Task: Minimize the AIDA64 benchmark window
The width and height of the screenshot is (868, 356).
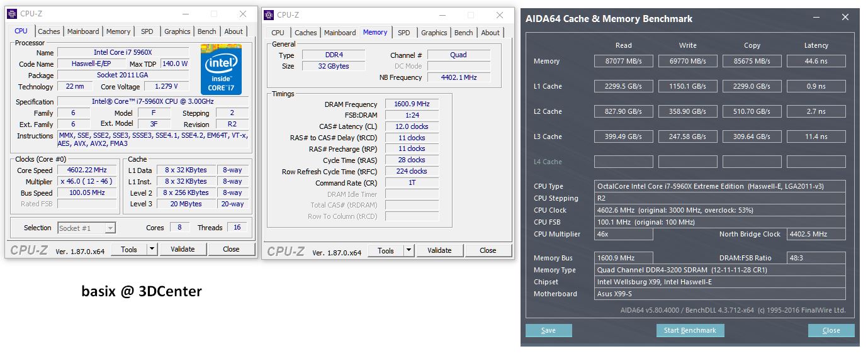Action: coord(817,18)
